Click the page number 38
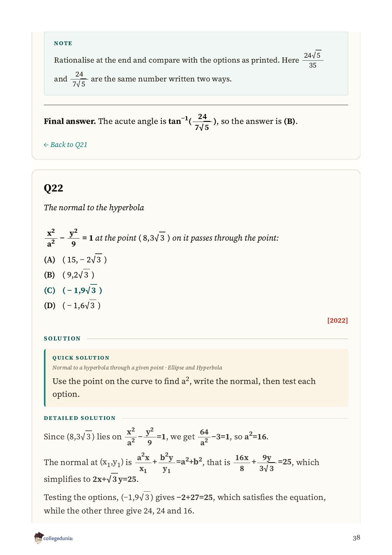392x555 pixels. [x=356, y=538]
